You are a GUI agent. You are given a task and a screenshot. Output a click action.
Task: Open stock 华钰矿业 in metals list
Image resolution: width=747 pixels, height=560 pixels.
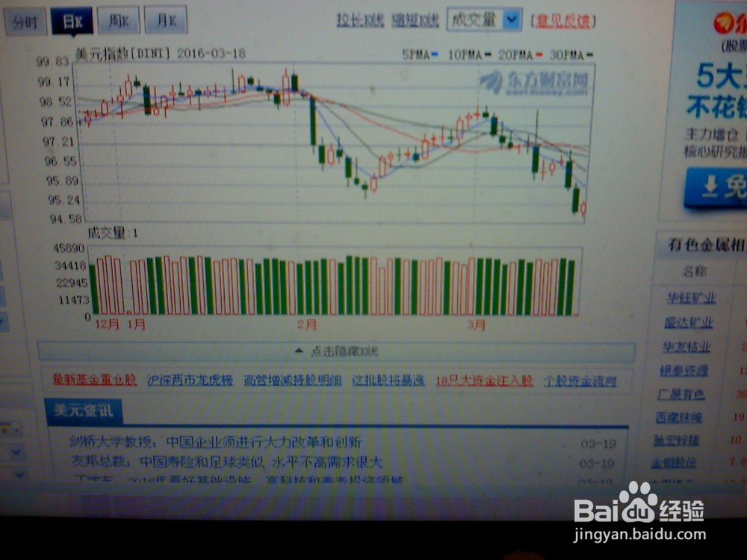pos(691,298)
